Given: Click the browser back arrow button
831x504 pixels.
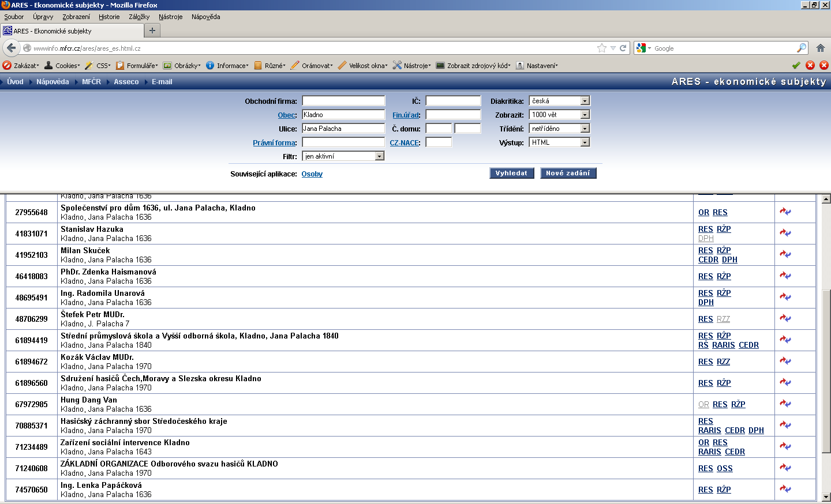Looking at the screenshot, I should click(x=12, y=48).
